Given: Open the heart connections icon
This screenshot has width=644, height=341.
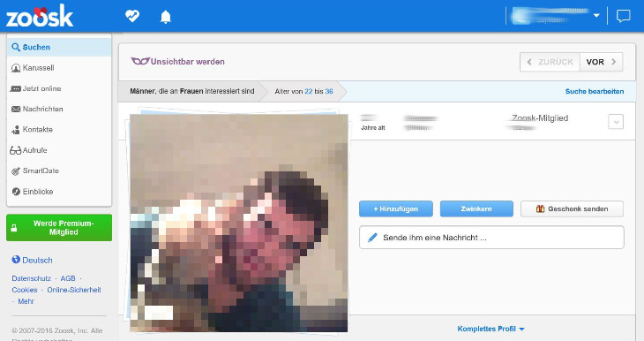Looking at the screenshot, I should [131, 16].
